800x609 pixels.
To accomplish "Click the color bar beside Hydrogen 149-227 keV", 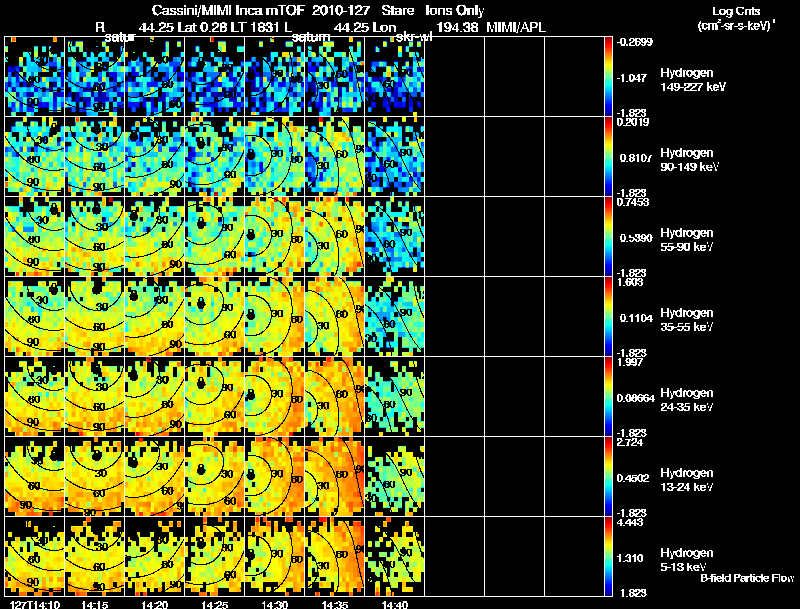I will (608, 77).
